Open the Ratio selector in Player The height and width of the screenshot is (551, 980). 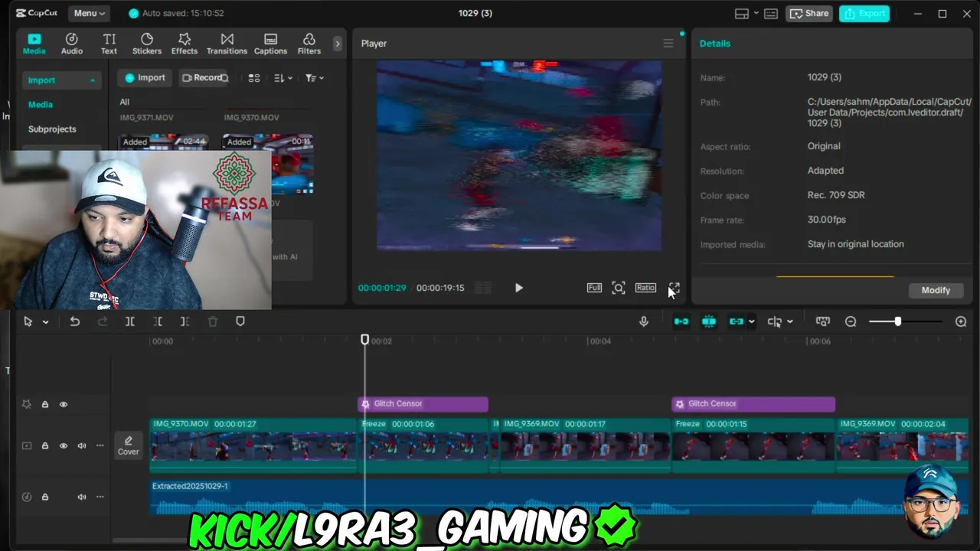coord(645,288)
